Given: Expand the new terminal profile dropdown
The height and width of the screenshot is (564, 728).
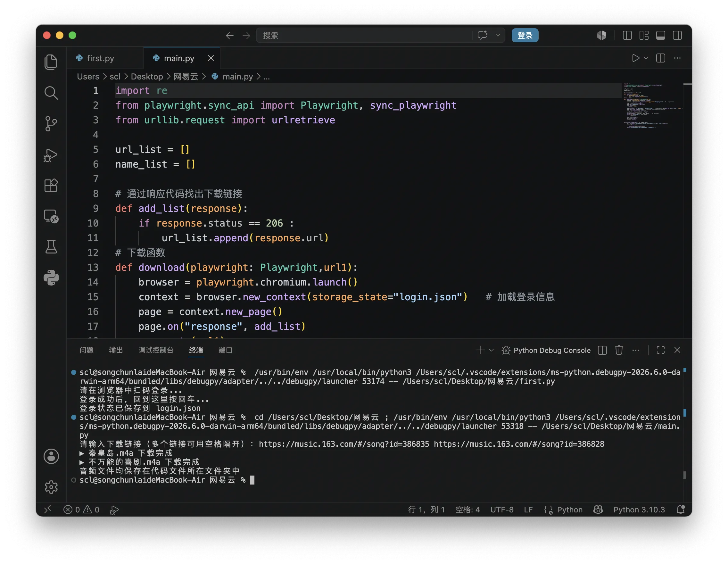Looking at the screenshot, I should point(491,350).
